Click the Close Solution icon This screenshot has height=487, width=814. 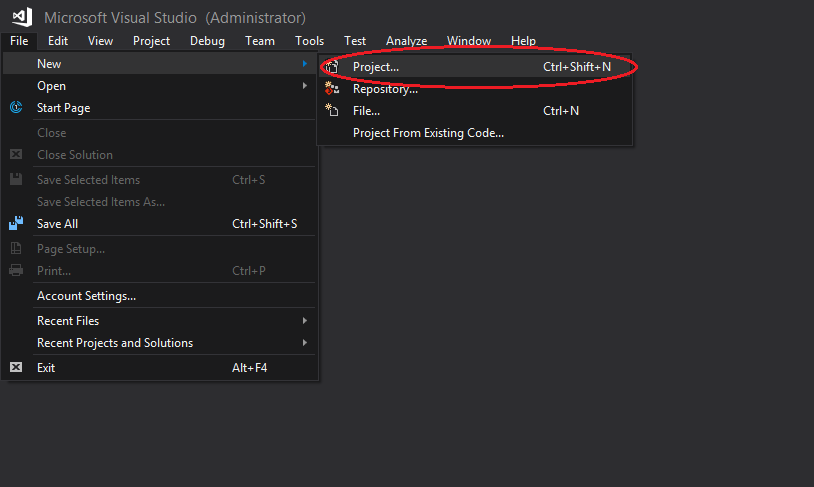[16, 154]
